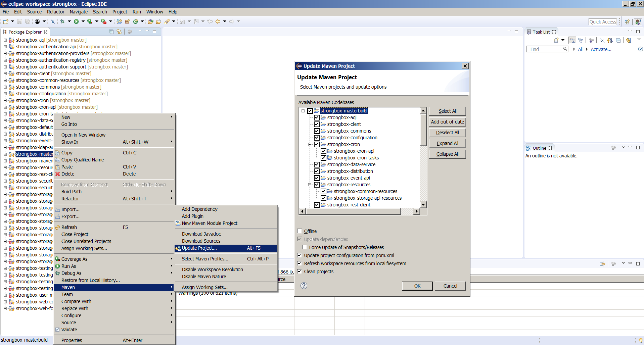Confirm the dialog with OK
This screenshot has height=345, width=644.
tap(417, 286)
